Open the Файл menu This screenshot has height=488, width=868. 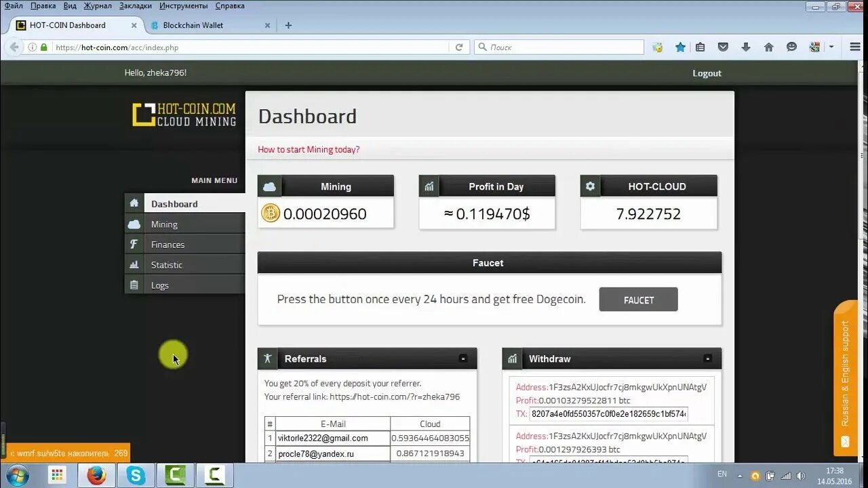14,5
